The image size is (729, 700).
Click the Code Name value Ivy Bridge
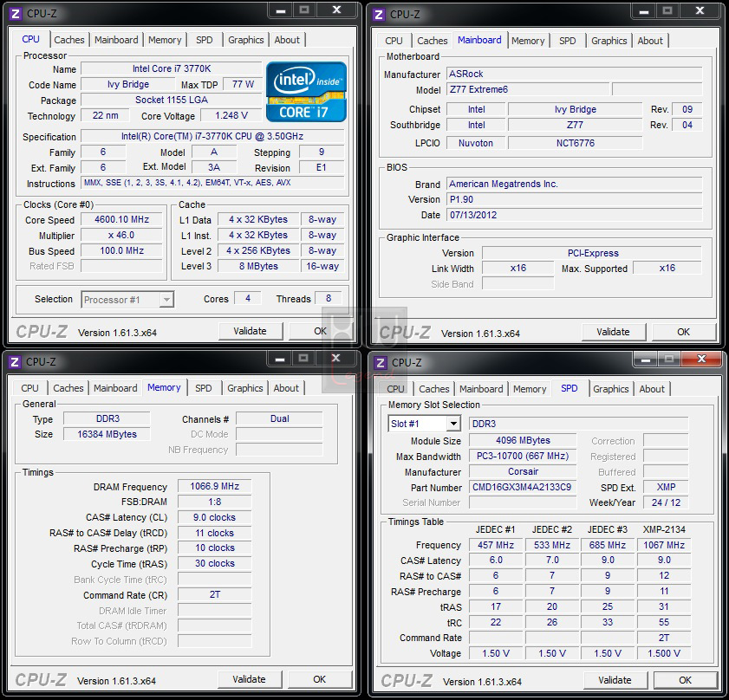point(128,85)
